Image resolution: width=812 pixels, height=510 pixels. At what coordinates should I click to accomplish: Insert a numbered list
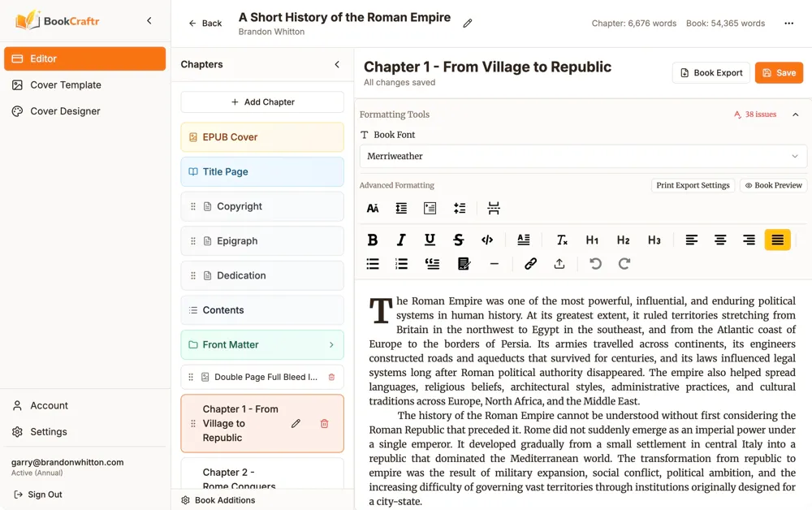(x=401, y=264)
